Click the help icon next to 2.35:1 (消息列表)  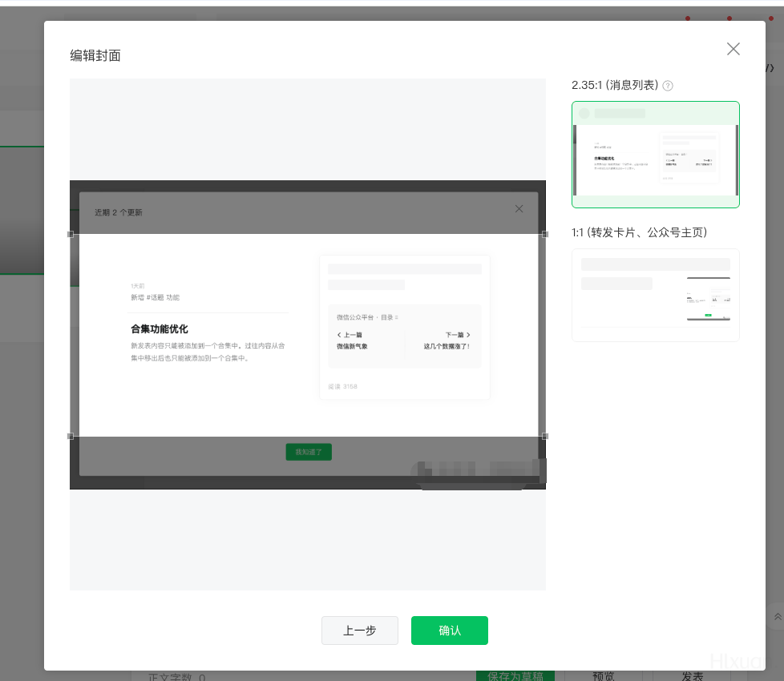pyautogui.click(x=668, y=86)
